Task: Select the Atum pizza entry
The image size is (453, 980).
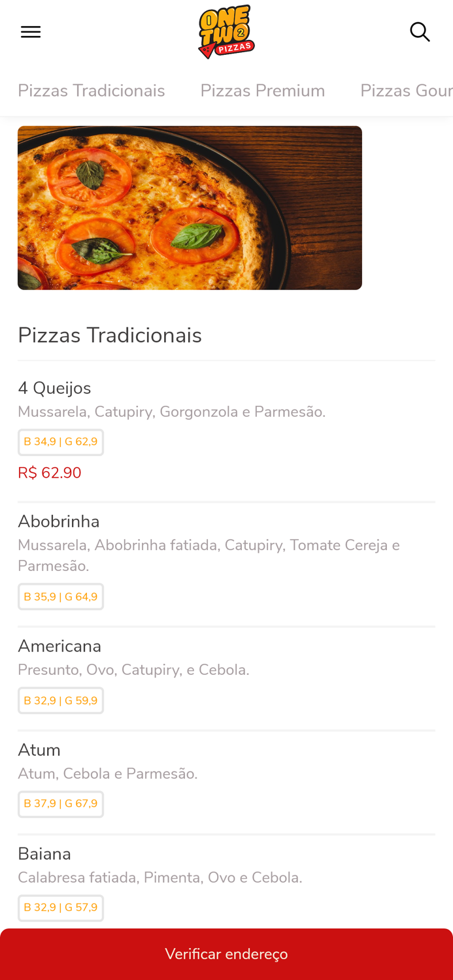Action: [39, 750]
